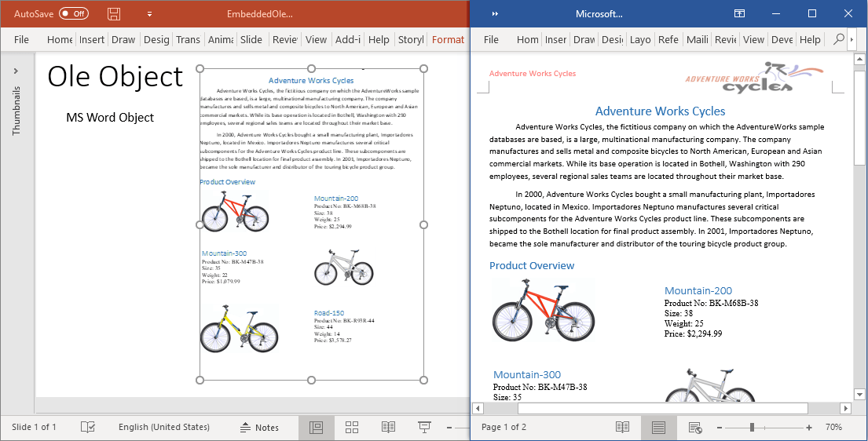Click the 70% zoom level in Word
Image resolution: width=868 pixels, height=441 pixels.
pyautogui.click(x=833, y=427)
